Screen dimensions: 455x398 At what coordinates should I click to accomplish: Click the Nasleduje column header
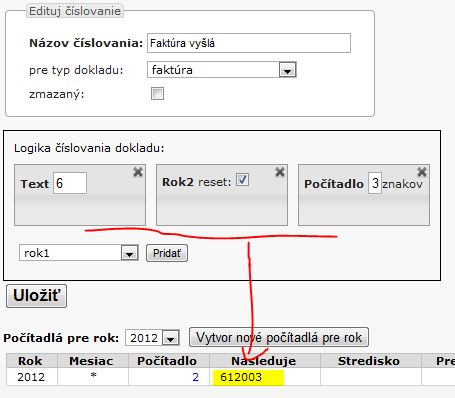pos(264,361)
